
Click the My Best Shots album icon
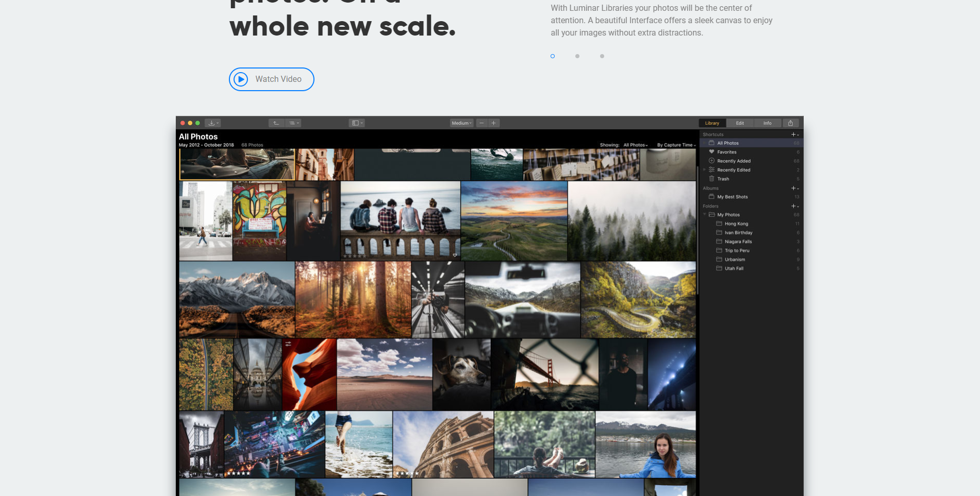[711, 196]
